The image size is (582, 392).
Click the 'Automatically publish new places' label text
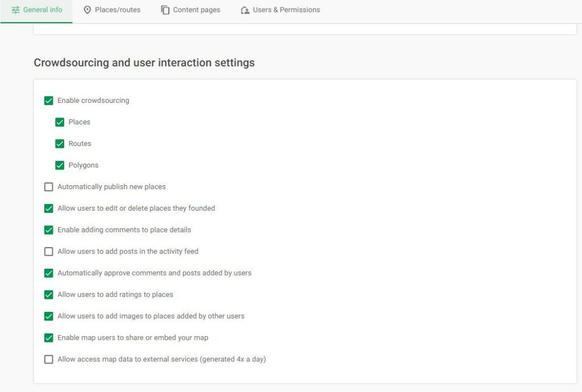tap(111, 186)
